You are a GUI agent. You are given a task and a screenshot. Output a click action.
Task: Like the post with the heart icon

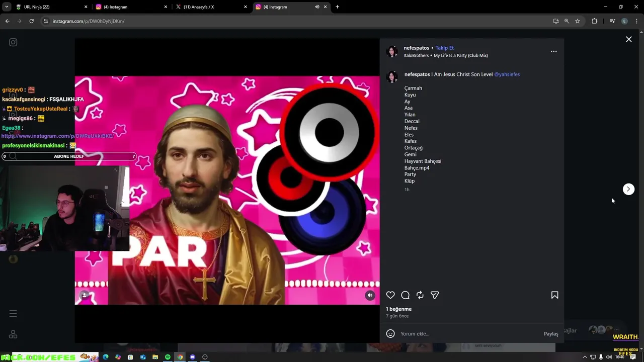(390, 295)
